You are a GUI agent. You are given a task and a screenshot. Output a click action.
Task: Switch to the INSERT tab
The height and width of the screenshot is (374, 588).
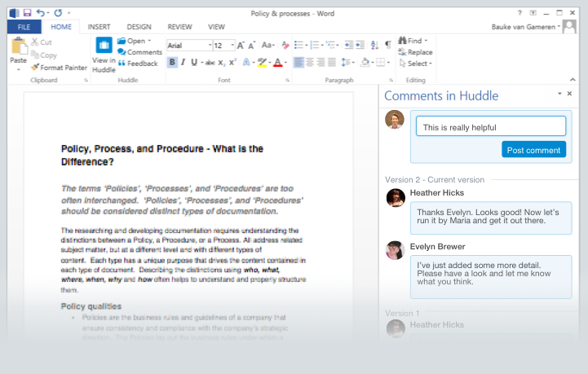pos(99,27)
